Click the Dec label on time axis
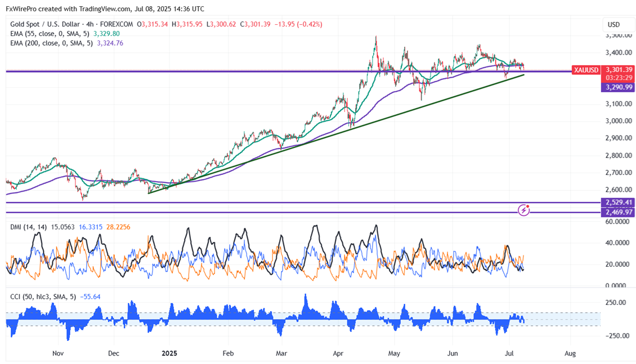 point(114,353)
